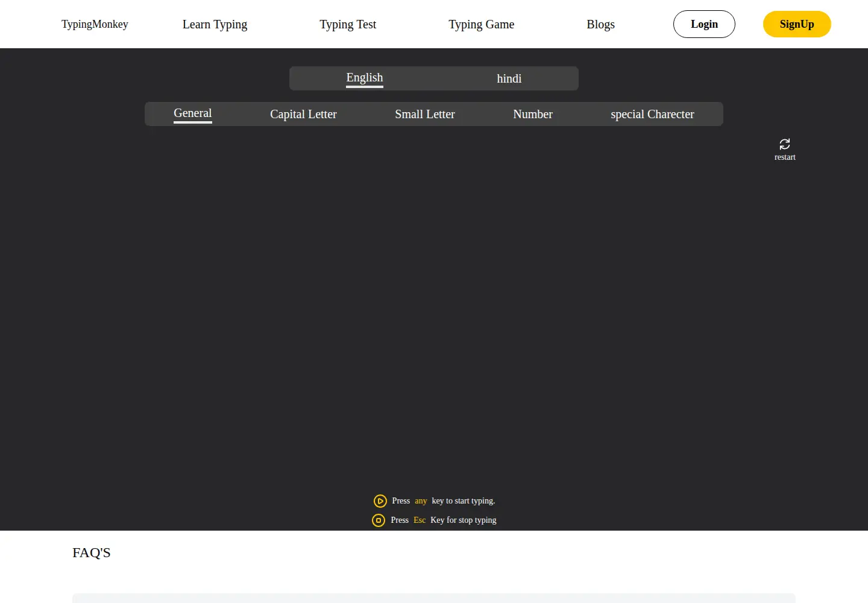The width and height of the screenshot is (868, 603).
Task: Click the "FAQ'S" heading
Action: (92, 552)
